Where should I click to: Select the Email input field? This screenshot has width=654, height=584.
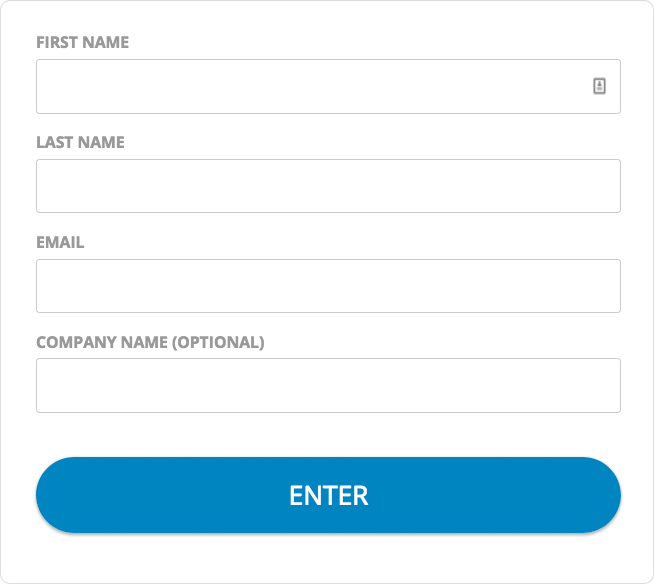pyautogui.click(x=328, y=286)
